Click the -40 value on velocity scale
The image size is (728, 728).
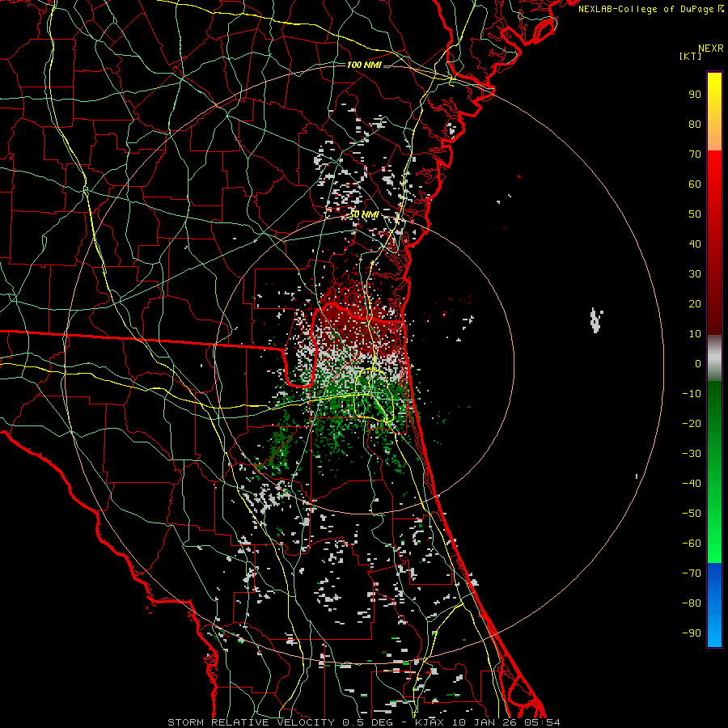[692, 484]
